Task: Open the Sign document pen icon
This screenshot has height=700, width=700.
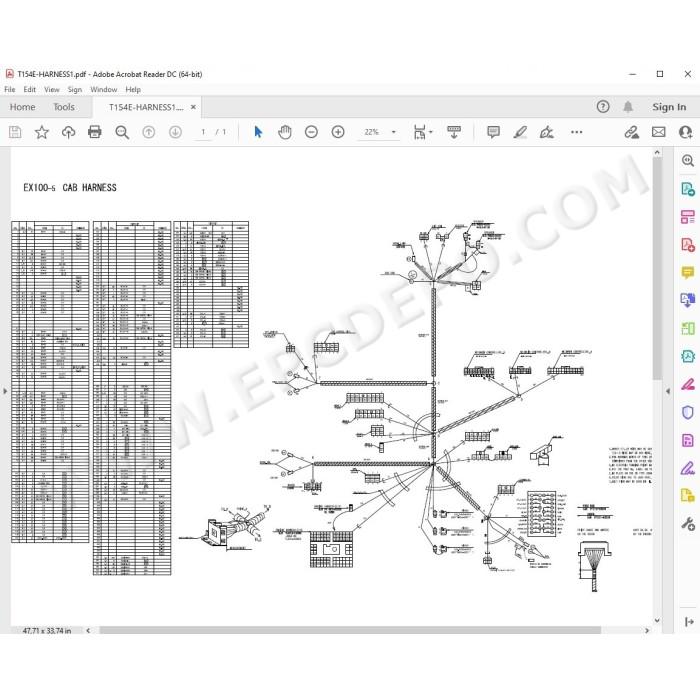Action: [x=546, y=132]
